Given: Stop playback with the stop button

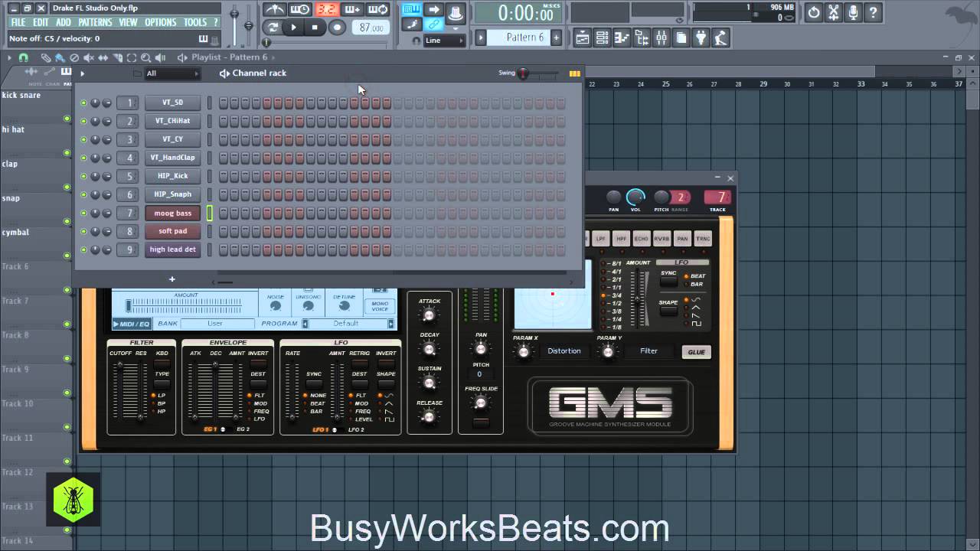Looking at the screenshot, I should 315,28.
